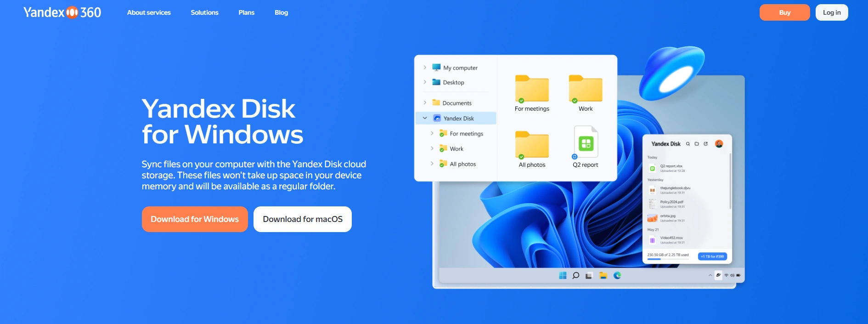Click search icon in Yandex Disk panel
Screen dimensions: 868x324
688,144
